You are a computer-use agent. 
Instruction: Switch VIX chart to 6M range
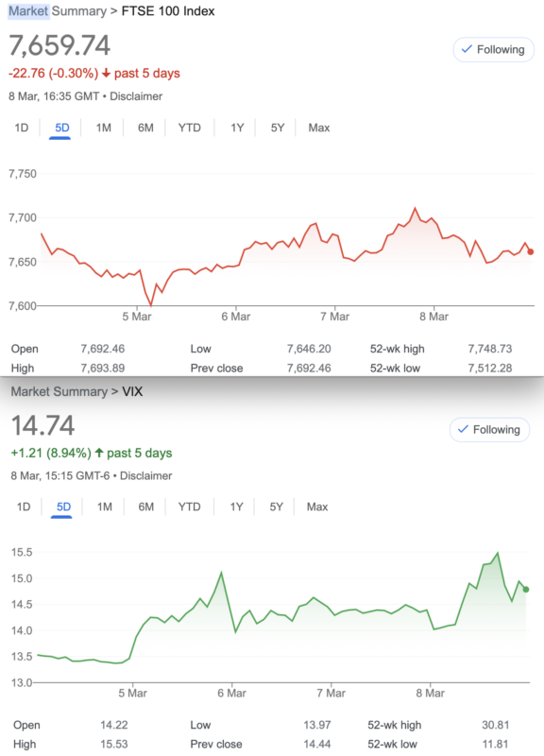tap(146, 507)
